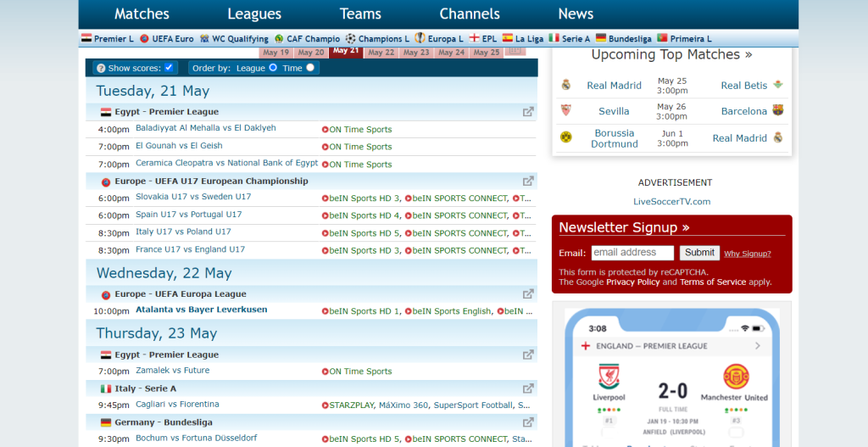Click the Europa L trophy icon
The height and width of the screenshot is (447, 868).
click(x=420, y=38)
